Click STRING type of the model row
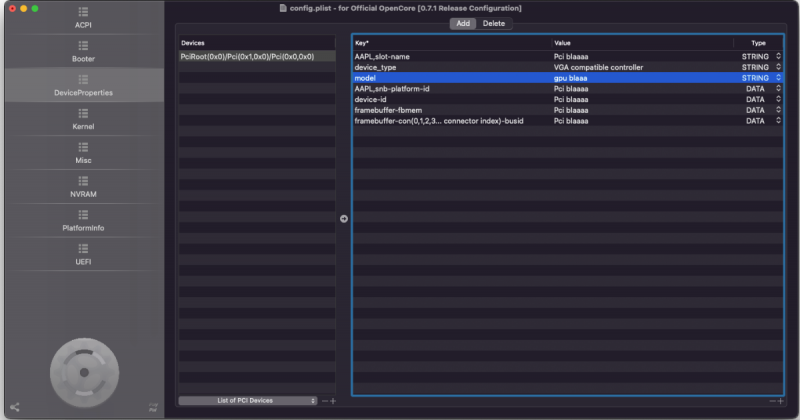The image size is (800, 420). coord(755,78)
